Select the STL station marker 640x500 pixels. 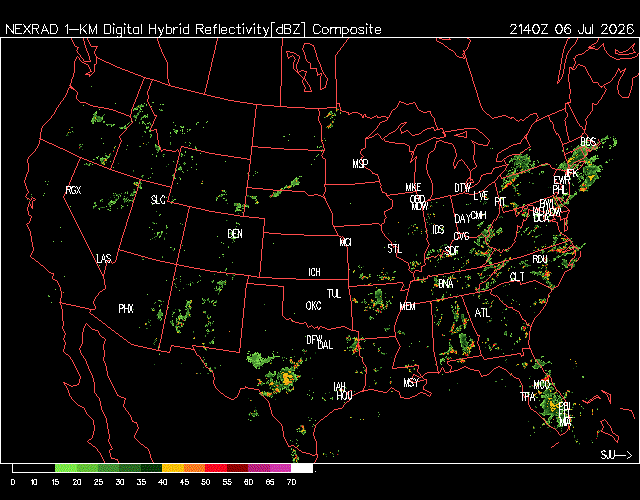pos(395,249)
